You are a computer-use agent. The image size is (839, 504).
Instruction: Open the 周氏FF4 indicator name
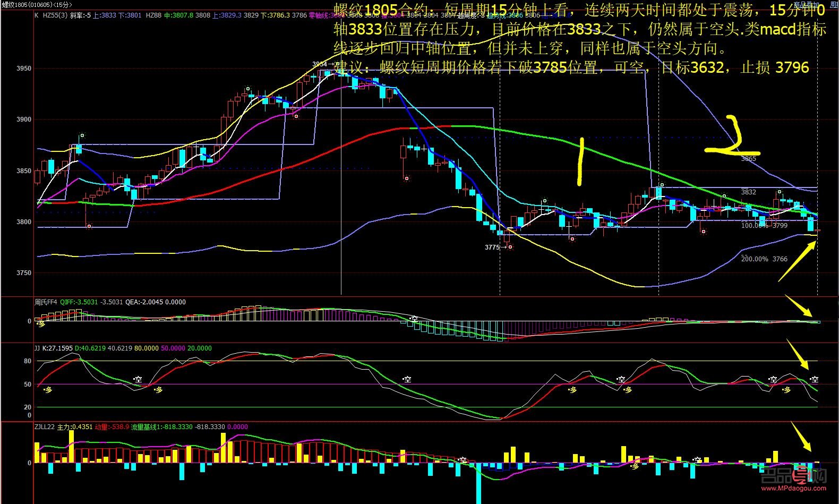pos(46,302)
